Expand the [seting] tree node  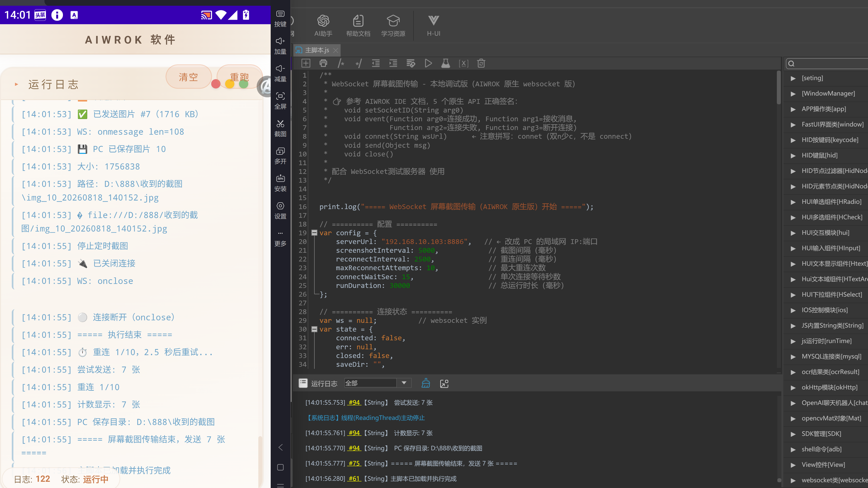[793, 78]
